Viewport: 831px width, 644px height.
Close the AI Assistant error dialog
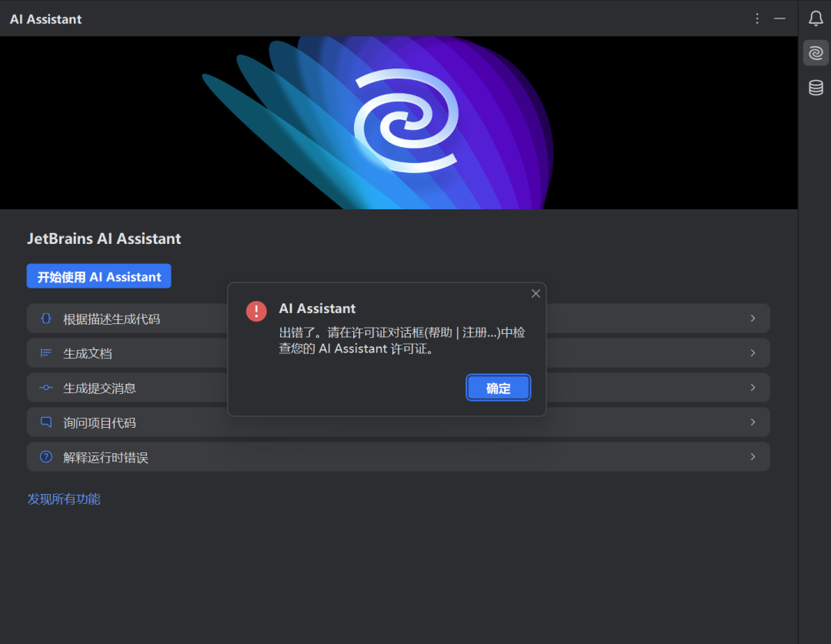pyautogui.click(x=536, y=294)
